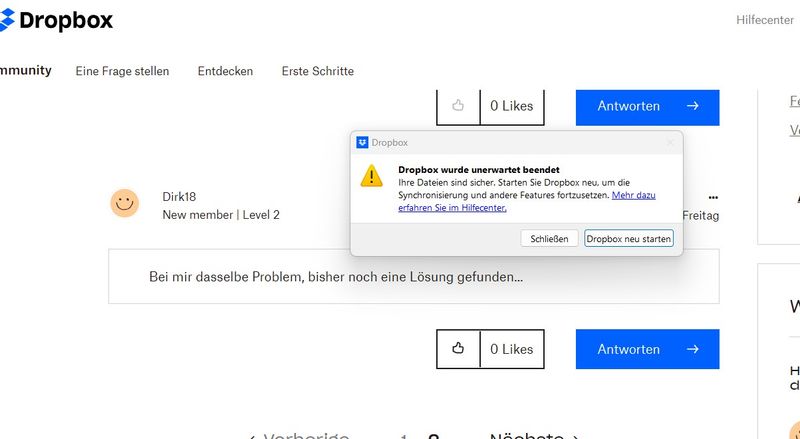Like Dirk18's post with thumbs-up icon
Image resolution: width=800 pixels, height=439 pixels.
tap(458, 349)
